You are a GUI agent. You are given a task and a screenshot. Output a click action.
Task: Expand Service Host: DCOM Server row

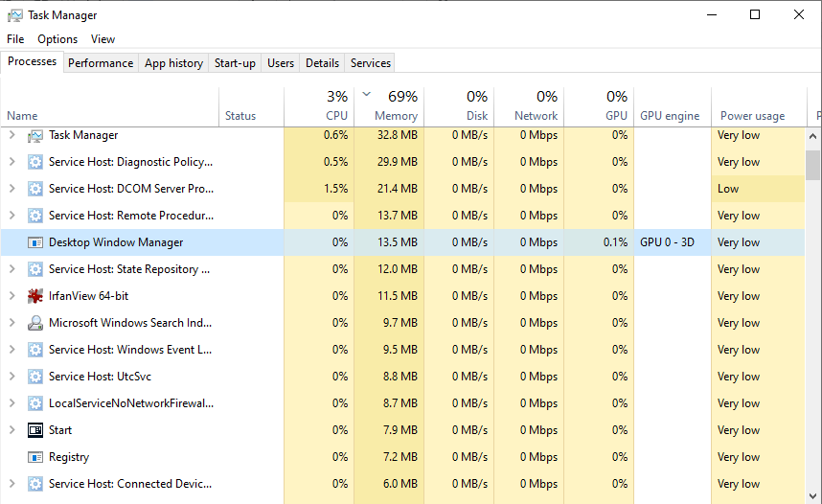(12, 188)
